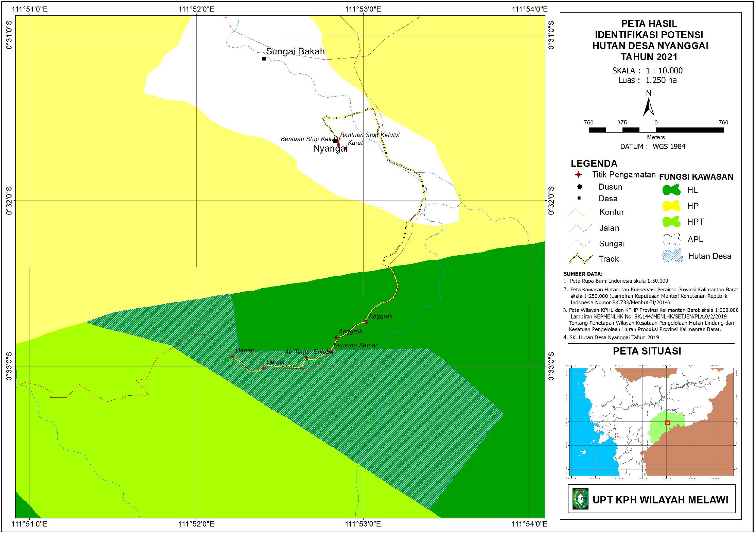This screenshot has width=756, height=534.
Task: Select the Kantong Semar observation point marker
Action: (331, 351)
